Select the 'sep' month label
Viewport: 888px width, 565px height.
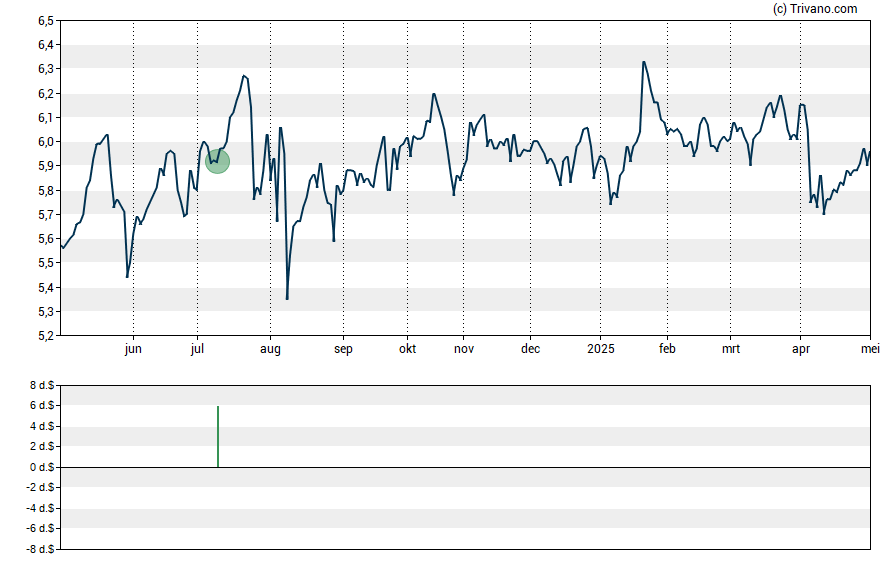coord(343,349)
